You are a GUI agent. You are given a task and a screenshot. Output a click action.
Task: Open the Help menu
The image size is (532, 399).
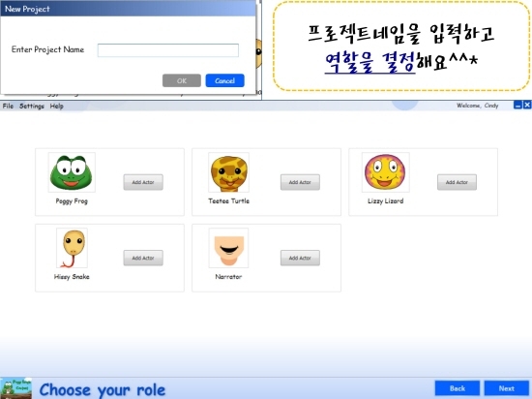(57, 106)
